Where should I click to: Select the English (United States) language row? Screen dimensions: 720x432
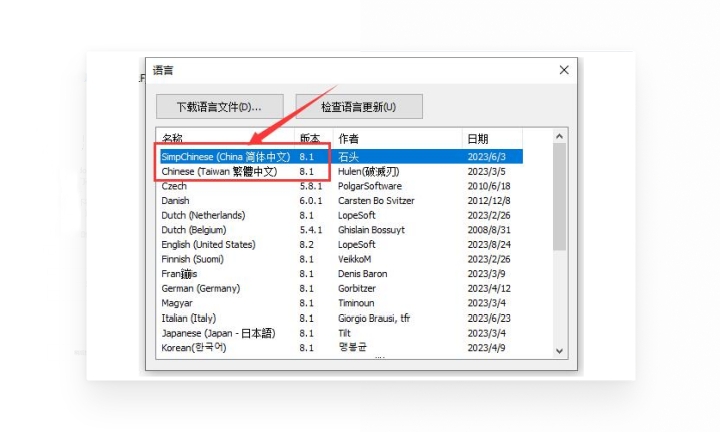[342, 245]
